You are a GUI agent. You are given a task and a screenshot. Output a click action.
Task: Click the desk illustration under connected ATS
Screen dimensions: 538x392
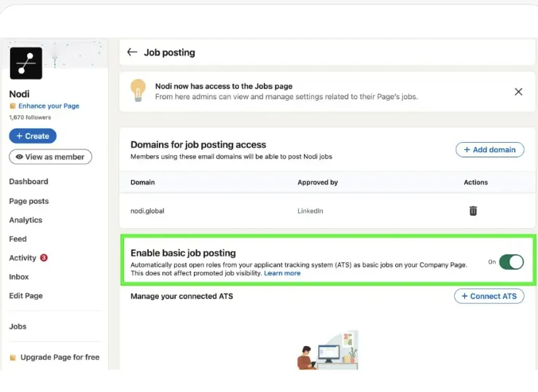pyautogui.click(x=327, y=350)
